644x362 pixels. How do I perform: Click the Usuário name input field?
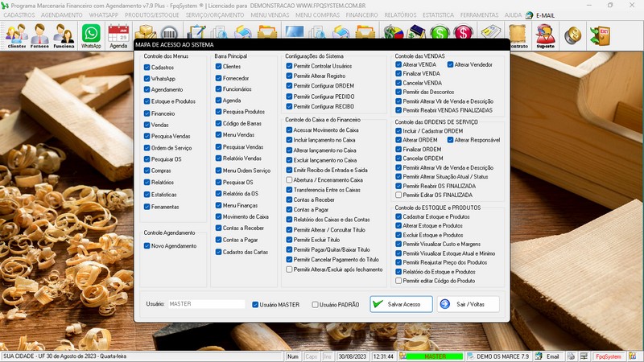(205, 304)
